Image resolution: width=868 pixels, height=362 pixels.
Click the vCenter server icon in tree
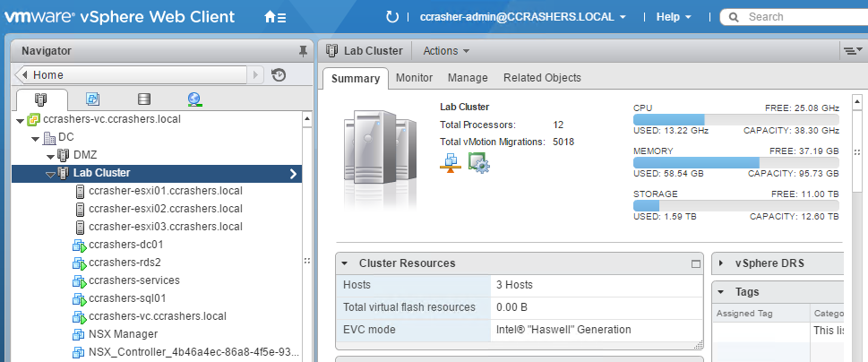tap(33, 119)
